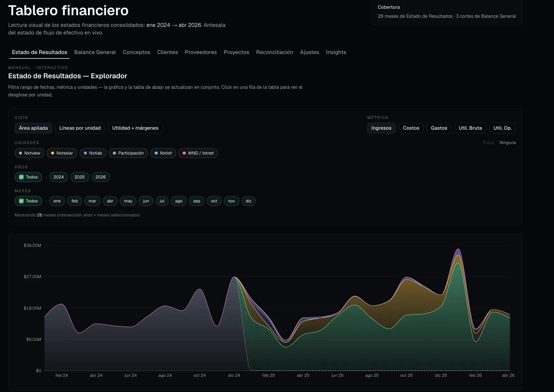Viewport: 554px width, 392px height.
Task: Click the $27.00M axis label
Action: click(32, 277)
